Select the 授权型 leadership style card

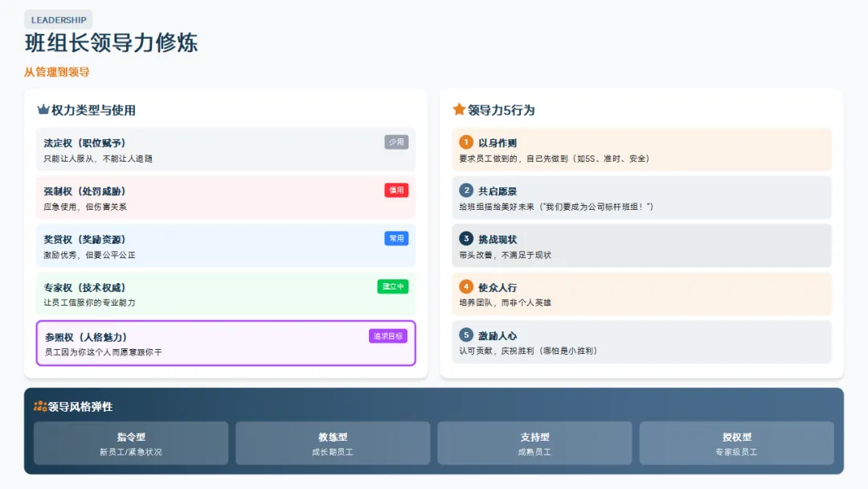(736, 443)
